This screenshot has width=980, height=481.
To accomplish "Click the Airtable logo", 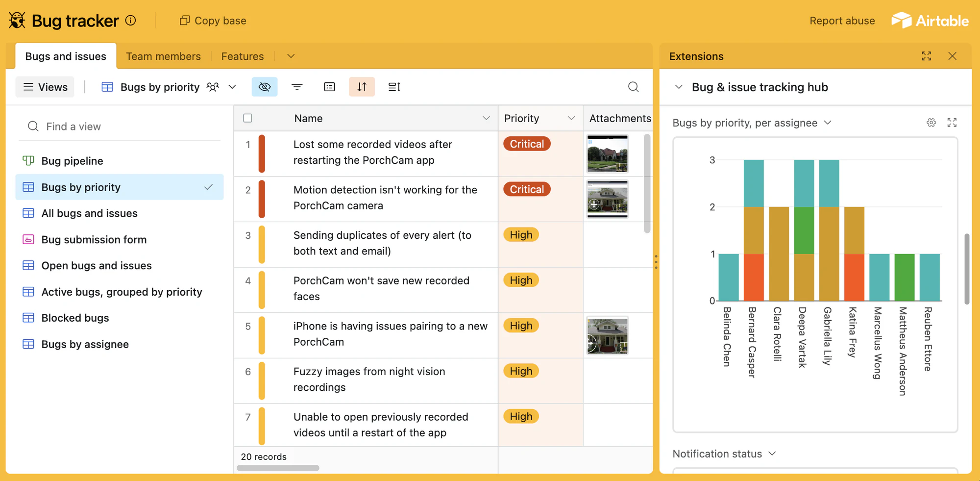I will (930, 21).
